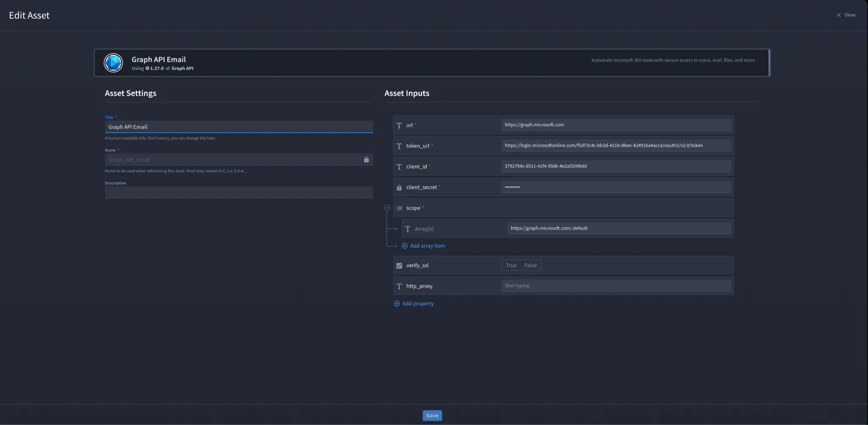This screenshot has height=425, width=868.
Task: Click the text type icon beside http_proxy
Action: tap(399, 286)
